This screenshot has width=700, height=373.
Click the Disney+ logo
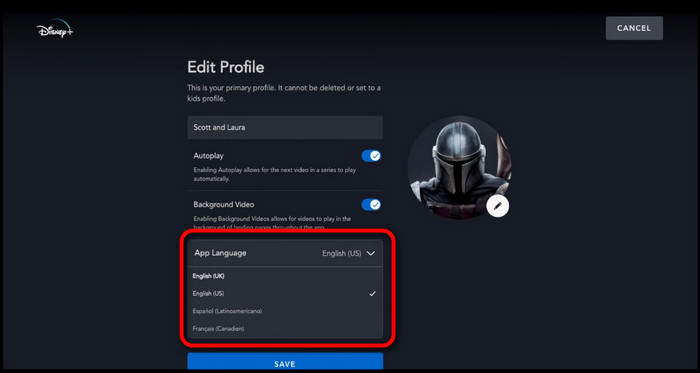[55, 29]
